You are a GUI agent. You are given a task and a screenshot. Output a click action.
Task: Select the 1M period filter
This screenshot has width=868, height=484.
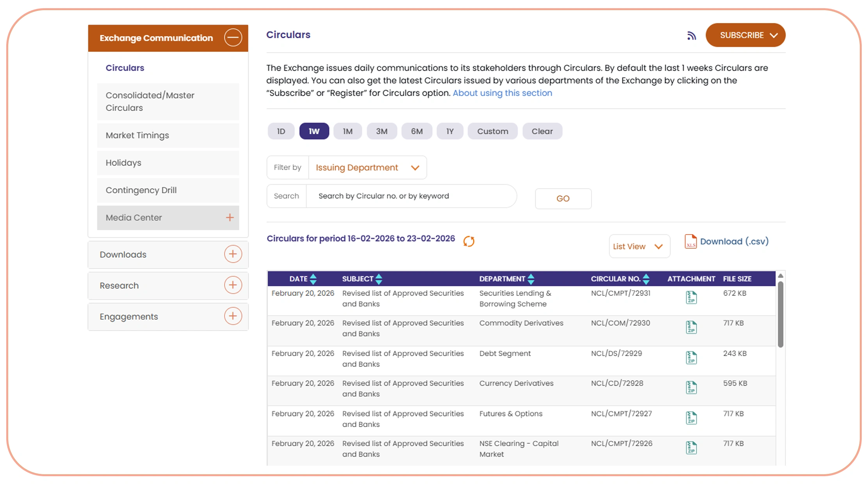[348, 131]
